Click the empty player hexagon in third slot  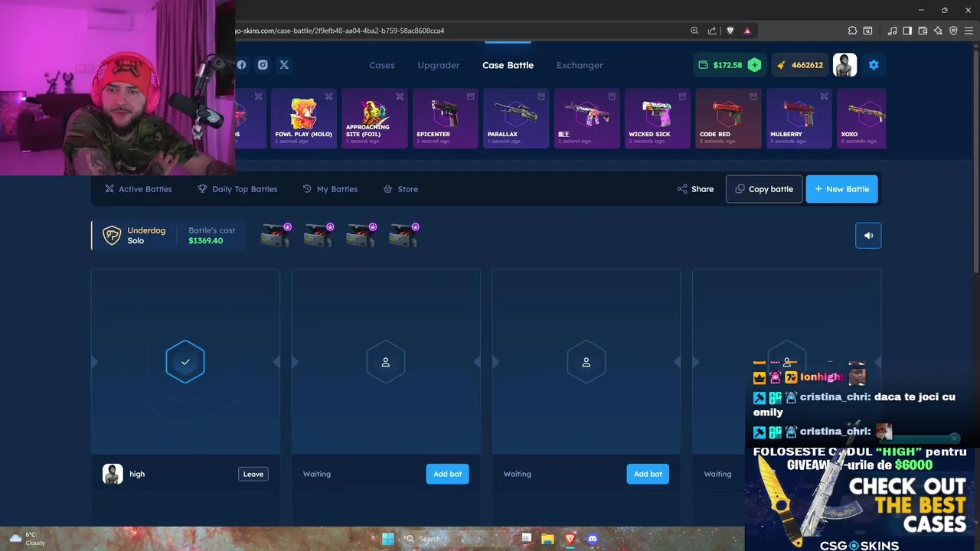click(586, 362)
